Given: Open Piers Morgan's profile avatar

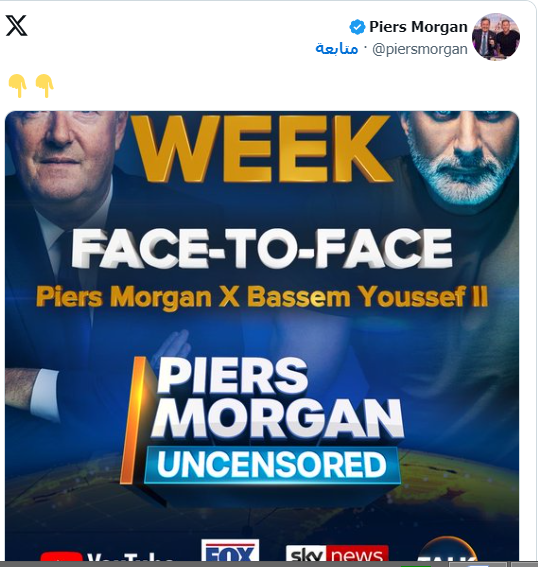Looking at the screenshot, I should [496, 37].
